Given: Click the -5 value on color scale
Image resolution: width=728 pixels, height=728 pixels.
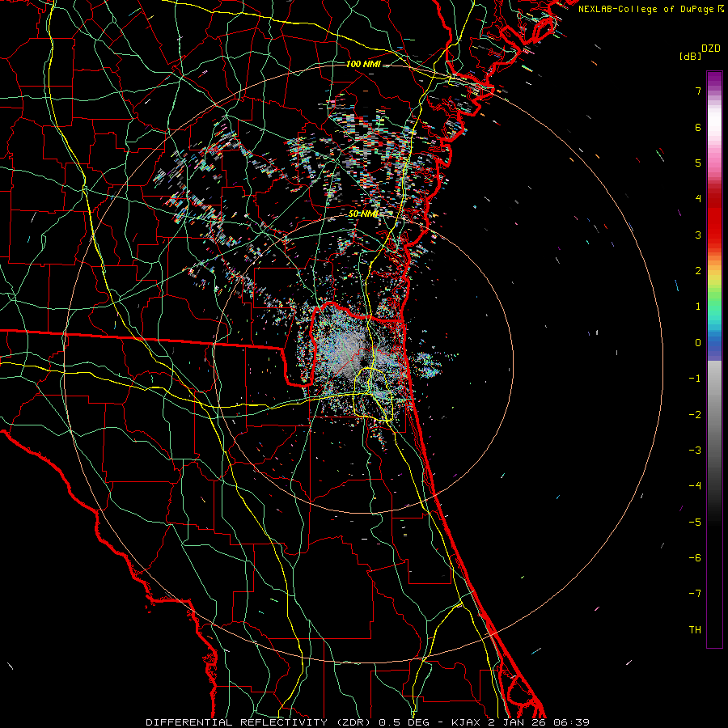Looking at the screenshot, I should [x=695, y=523].
